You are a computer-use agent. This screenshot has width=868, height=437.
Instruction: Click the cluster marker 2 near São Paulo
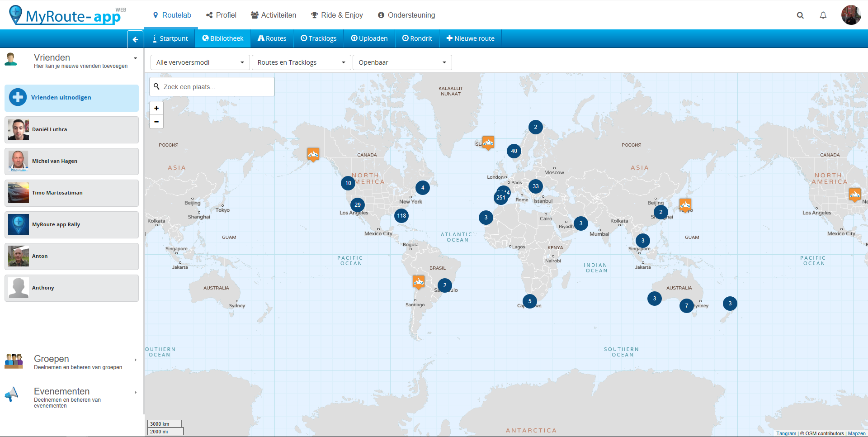tap(445, 285)
